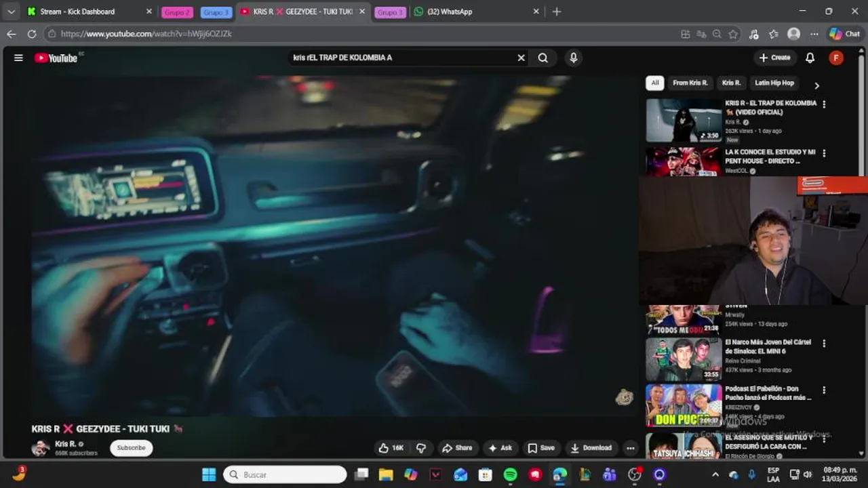The image size is (868, 488).
Task: Click the taskbar Buscar search box
Action: [285, 474]
